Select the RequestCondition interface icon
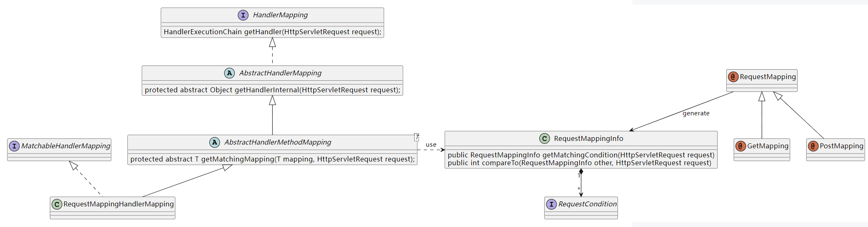 551,204
